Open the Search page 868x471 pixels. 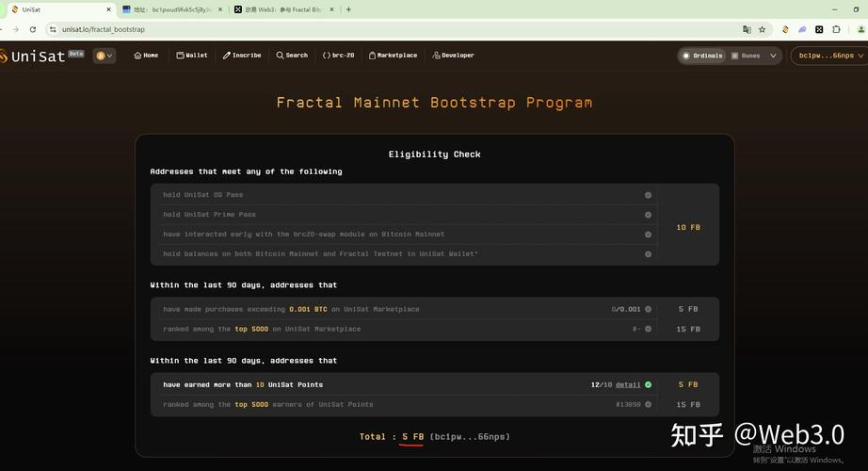click(292, 56)
